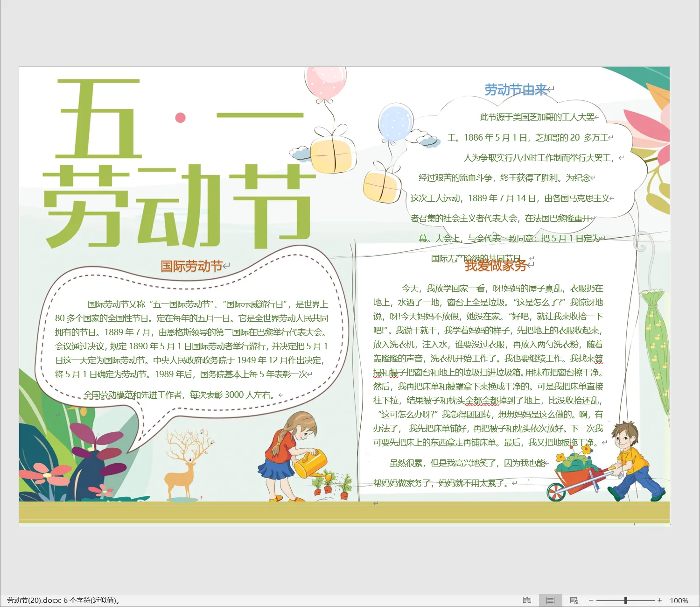Select Print Layout view button
The width and height of the screenshot is (700, 607).
pos(550,600)
